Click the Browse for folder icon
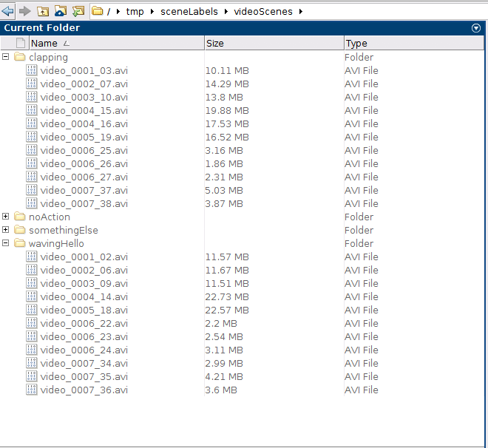 click(61, 11)
